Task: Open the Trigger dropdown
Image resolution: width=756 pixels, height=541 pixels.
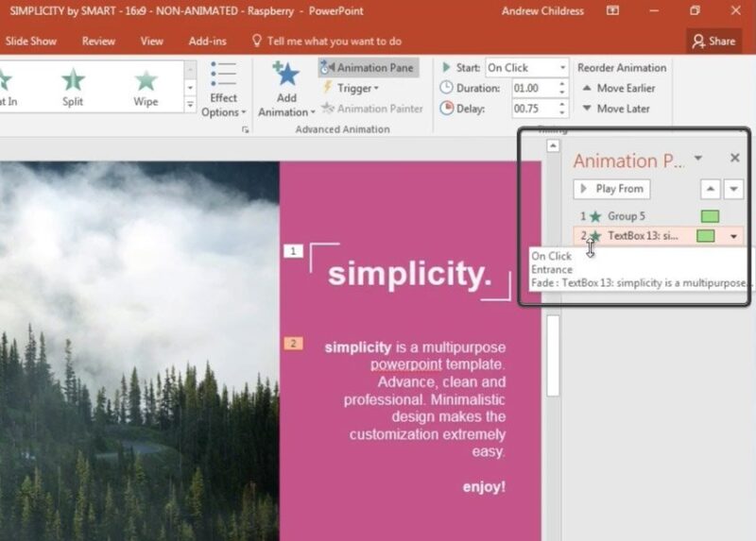Action: (352, 88)
